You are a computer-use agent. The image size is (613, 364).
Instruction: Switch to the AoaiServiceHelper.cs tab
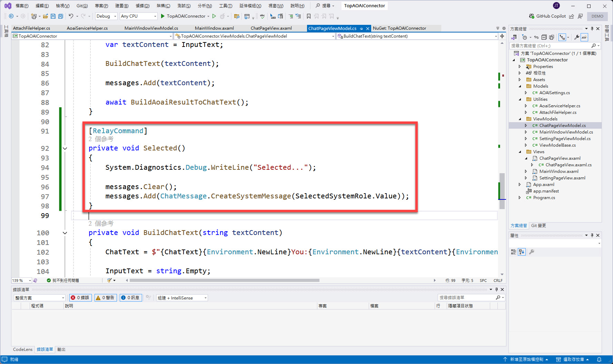(87, 28)
